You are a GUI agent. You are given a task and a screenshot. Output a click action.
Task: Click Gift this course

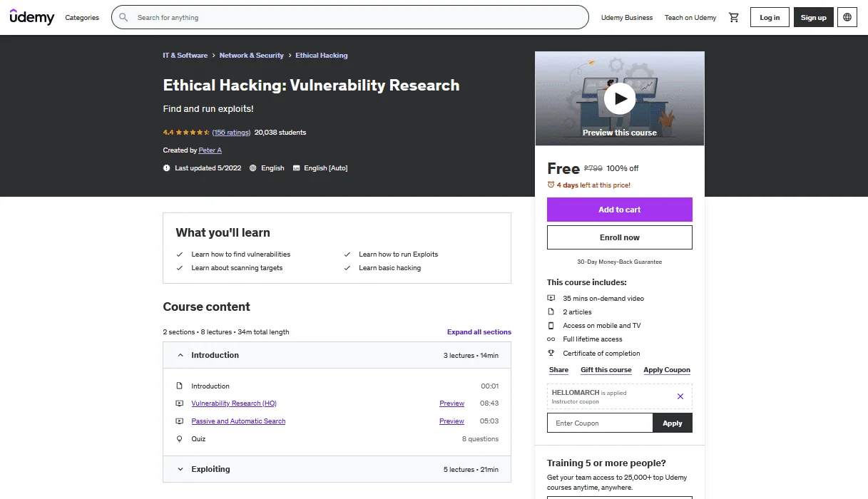[x=606, y=370]
